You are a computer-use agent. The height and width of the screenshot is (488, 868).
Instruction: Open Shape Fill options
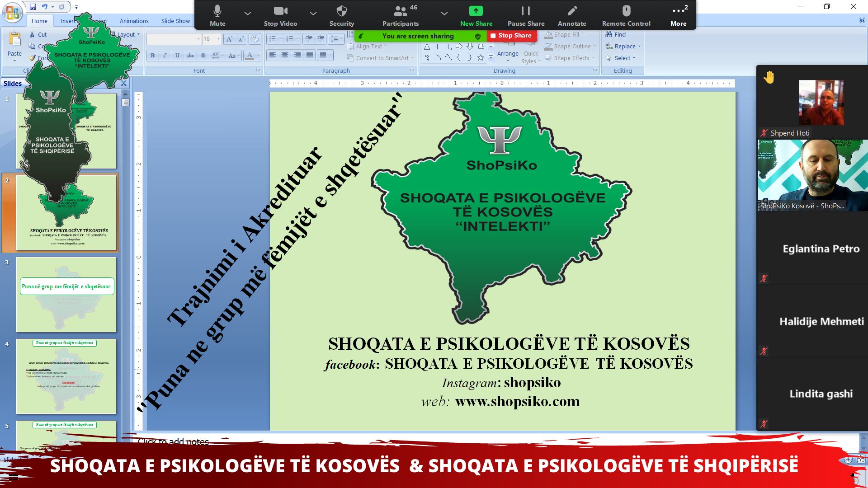[x=565, y=34]
